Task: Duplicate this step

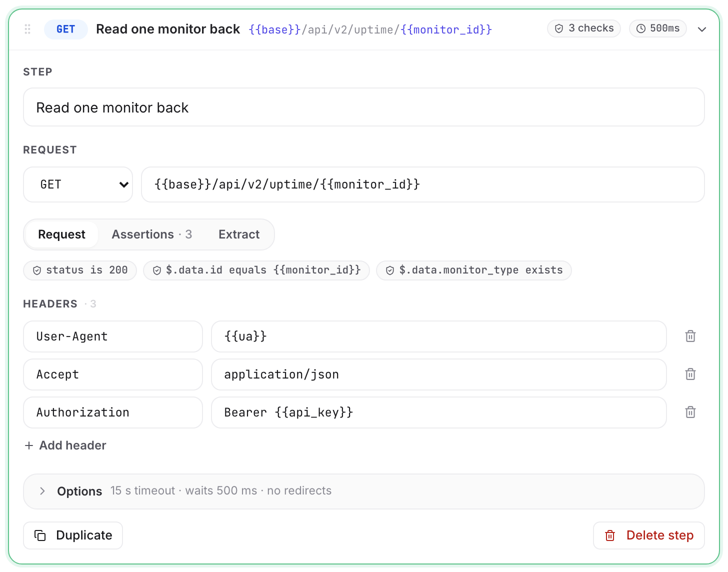Action: pos(73,535)
